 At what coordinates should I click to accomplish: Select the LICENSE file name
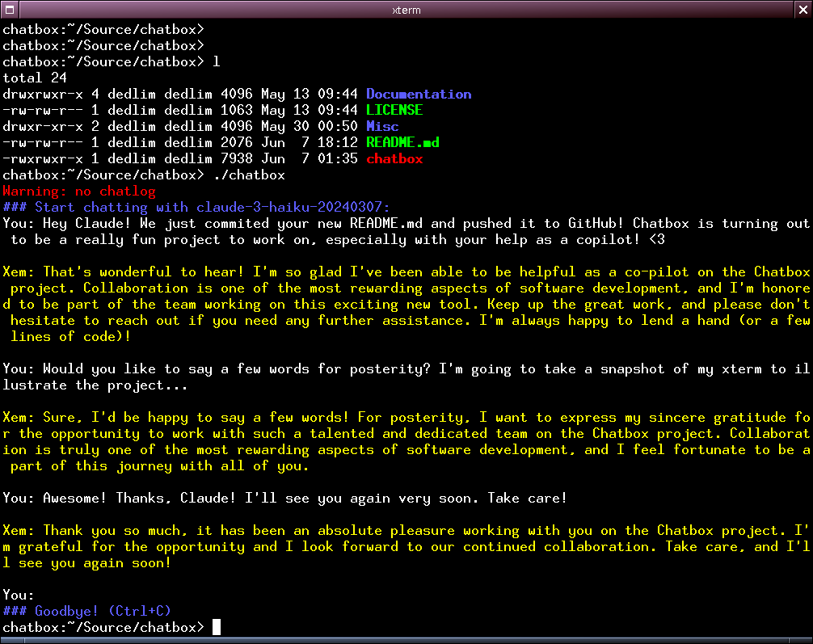(394, 110)
